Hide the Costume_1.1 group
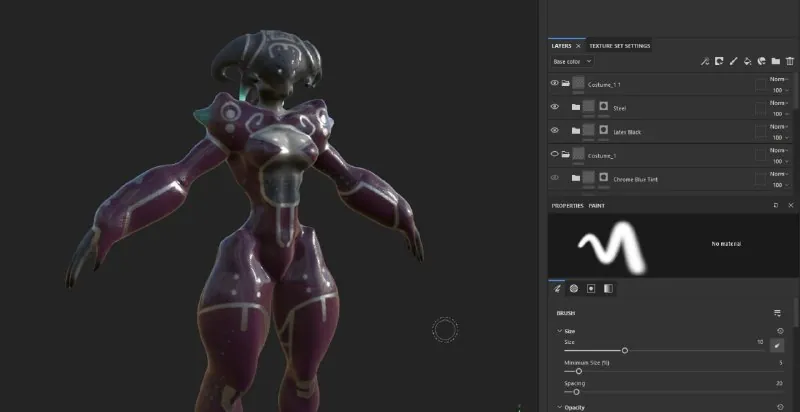 click(555, 83)
